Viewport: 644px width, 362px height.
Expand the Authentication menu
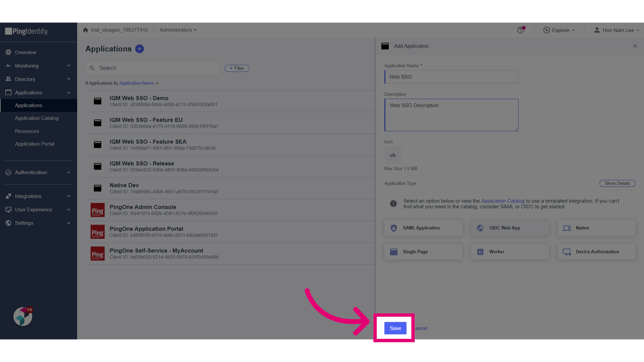[x=69, y=172]
